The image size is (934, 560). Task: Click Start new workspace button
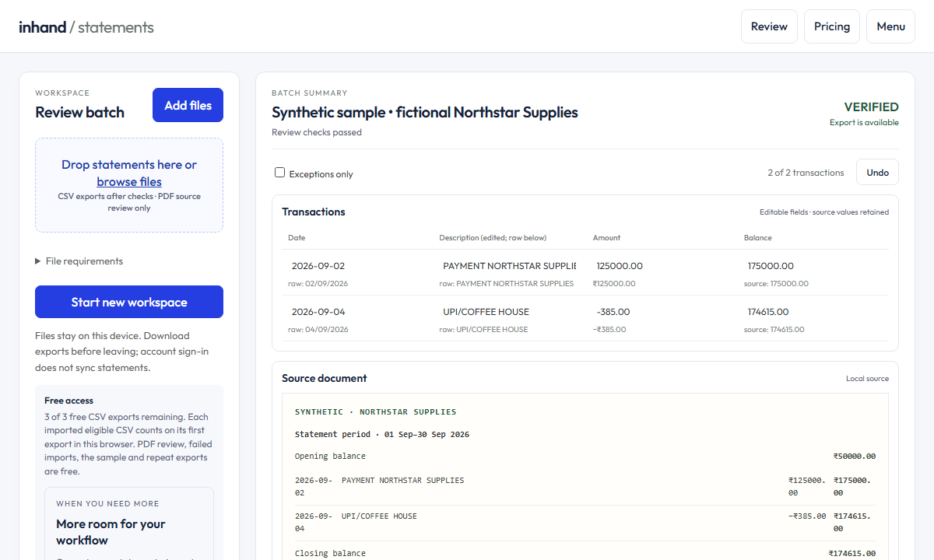(x=129, y=302)
